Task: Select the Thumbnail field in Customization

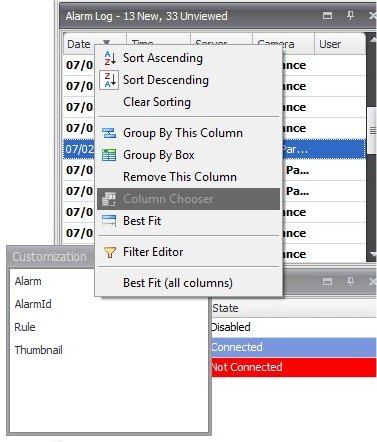Action: click(38, 350)
